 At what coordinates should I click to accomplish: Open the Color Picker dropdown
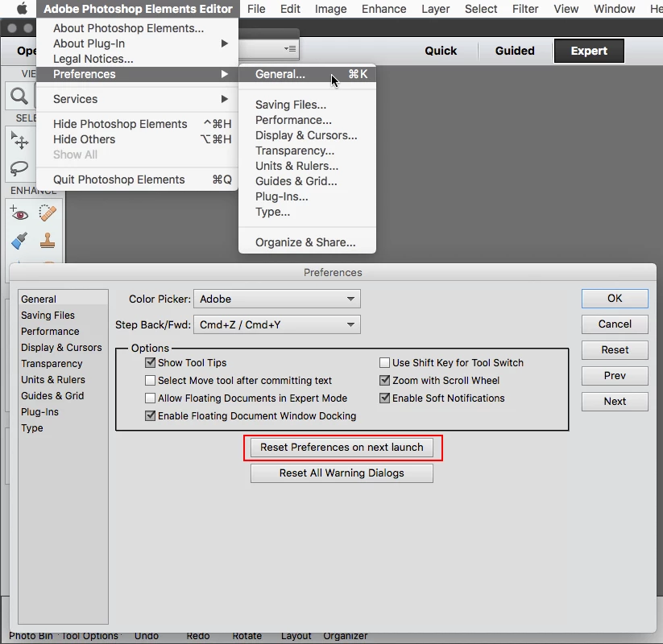(x=277, y=299)
